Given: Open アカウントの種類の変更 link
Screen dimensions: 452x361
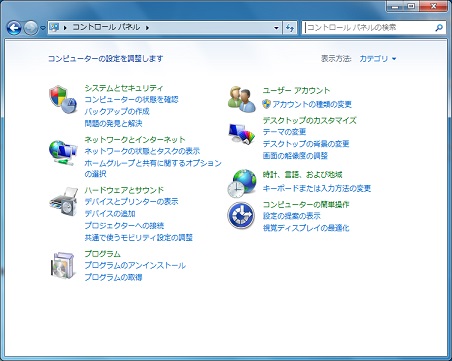Looking at the screenshot, I should (x=312, y=104).
